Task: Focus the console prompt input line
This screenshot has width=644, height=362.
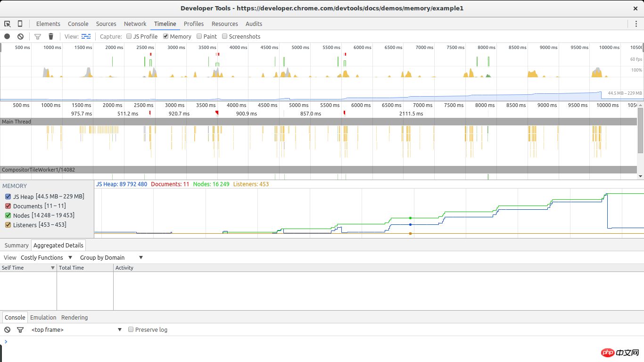Action: click(x=325, y=341)
